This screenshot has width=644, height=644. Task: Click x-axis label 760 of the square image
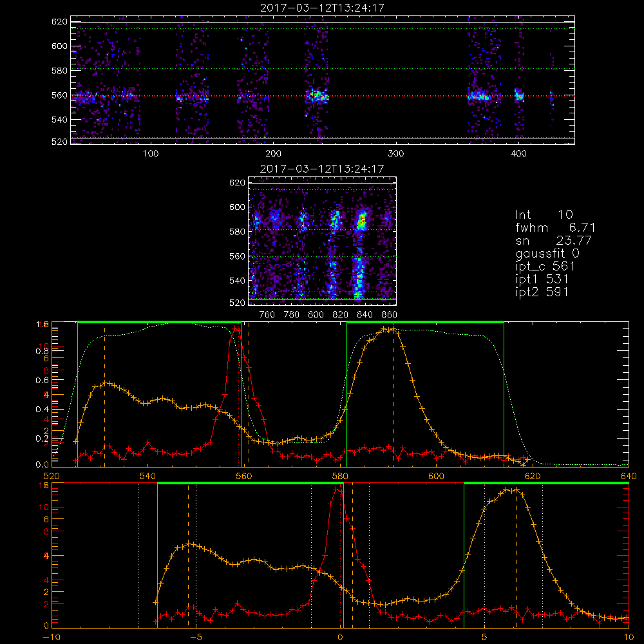coord(267,315)
